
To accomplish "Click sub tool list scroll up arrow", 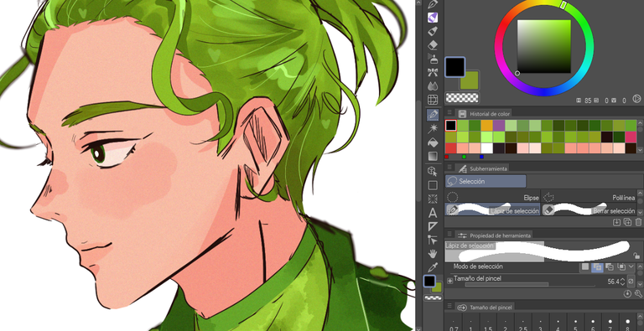I will coord(641,194).
